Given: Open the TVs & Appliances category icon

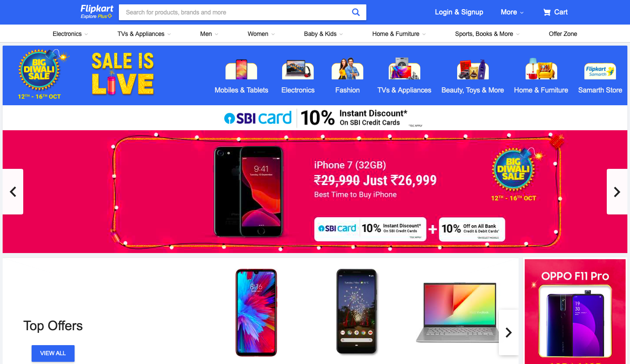Looking at the screenshot, I should point(404,69).
